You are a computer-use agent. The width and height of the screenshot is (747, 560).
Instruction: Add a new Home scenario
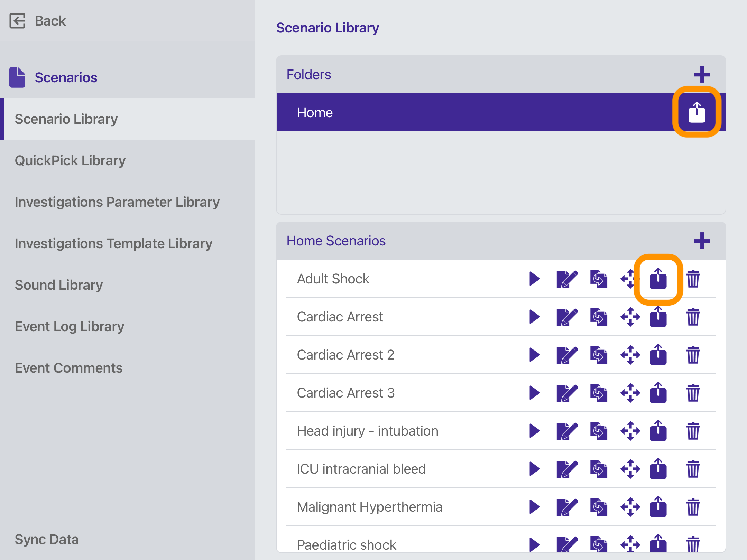click(701, 241)
